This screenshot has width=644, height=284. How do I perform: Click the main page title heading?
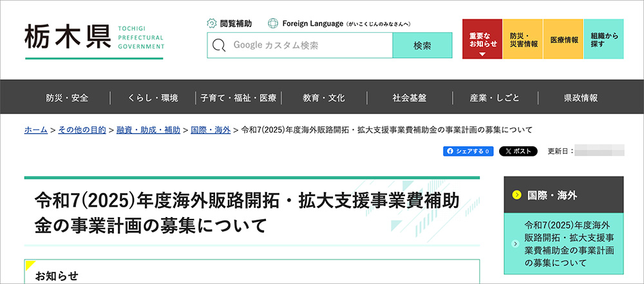[247, 213]
